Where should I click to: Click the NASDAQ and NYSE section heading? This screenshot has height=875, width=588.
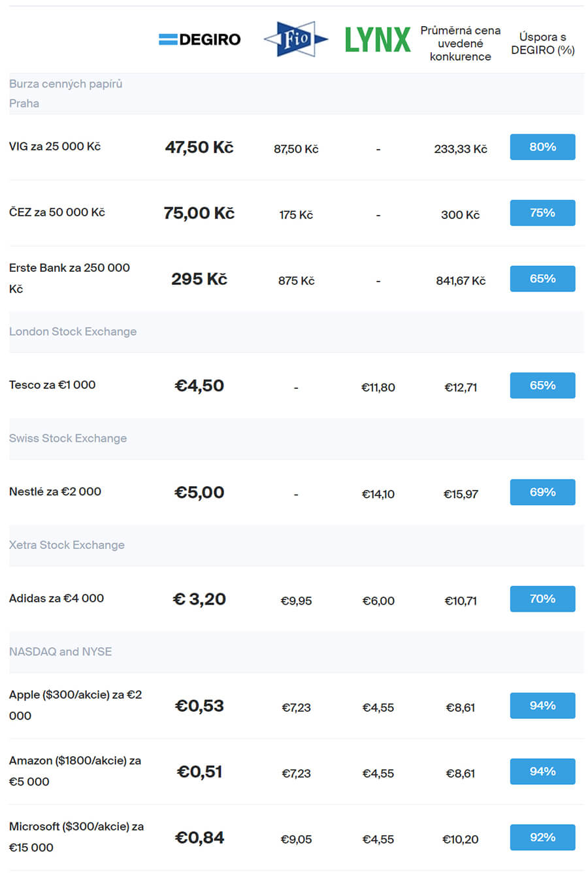tap(60, 652)
